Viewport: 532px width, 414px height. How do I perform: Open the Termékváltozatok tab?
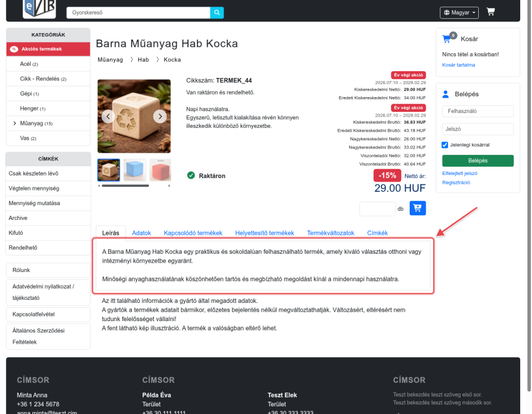pyautogui.click(x=330, y=233)
